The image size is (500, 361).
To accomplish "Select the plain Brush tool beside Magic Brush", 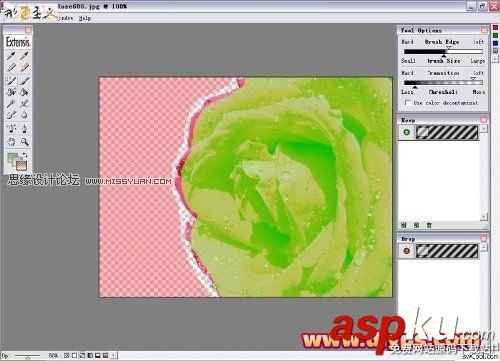I will coord(24,80).
